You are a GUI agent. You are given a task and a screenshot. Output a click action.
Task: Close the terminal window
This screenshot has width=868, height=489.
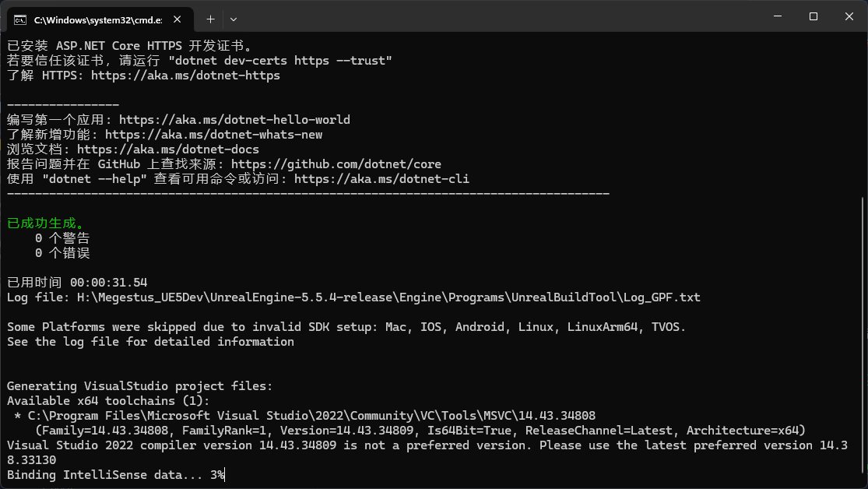pyautogui.click(x=849, y=16)
